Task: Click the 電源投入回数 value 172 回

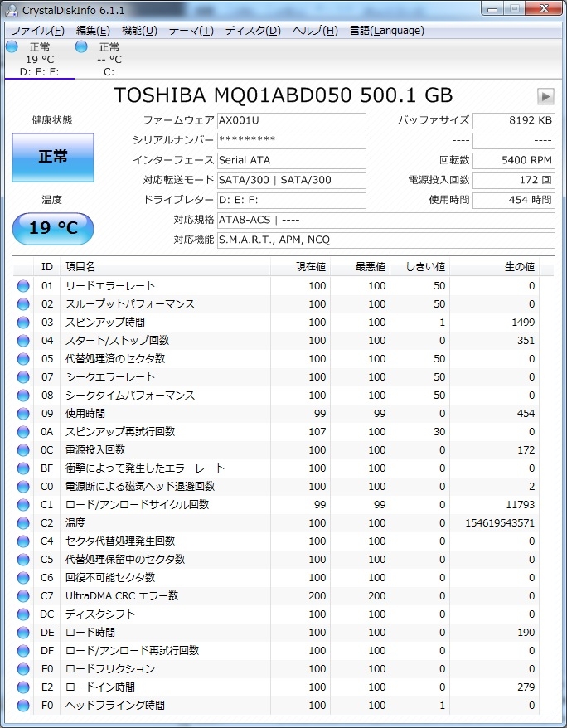Action: click(514, 181)
